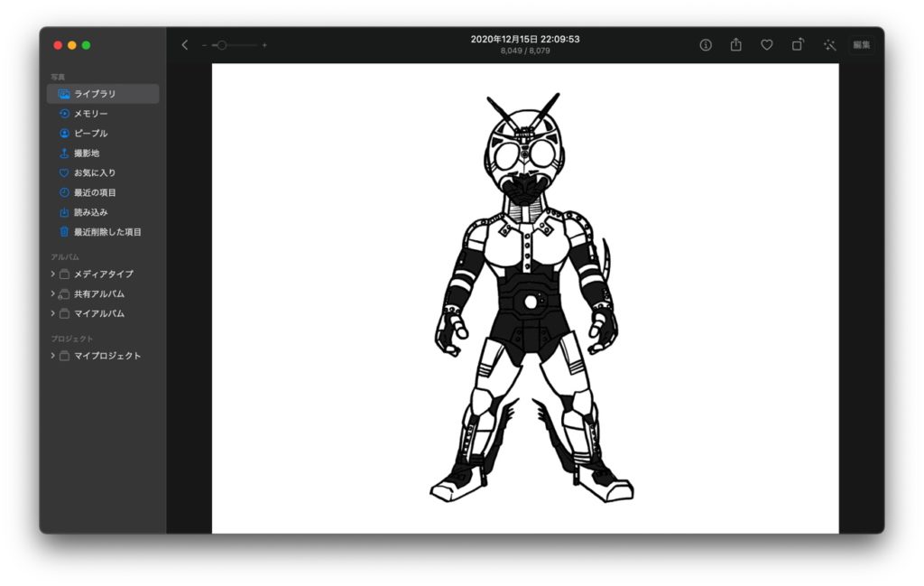Close the Photos window with red button
The image size is (924, 586).
(x=58, y=45)
